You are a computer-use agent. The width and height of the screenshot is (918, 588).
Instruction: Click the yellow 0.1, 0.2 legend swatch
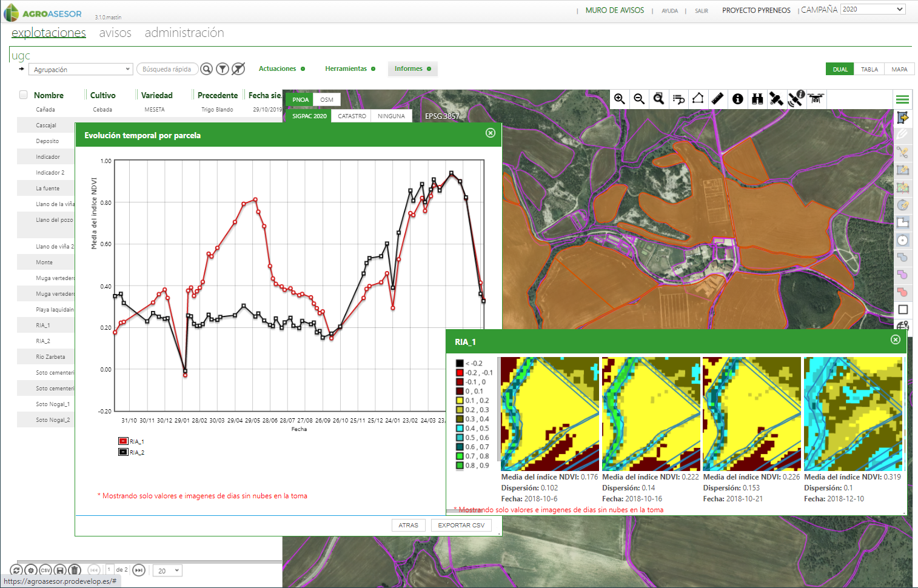coord(460,401)
